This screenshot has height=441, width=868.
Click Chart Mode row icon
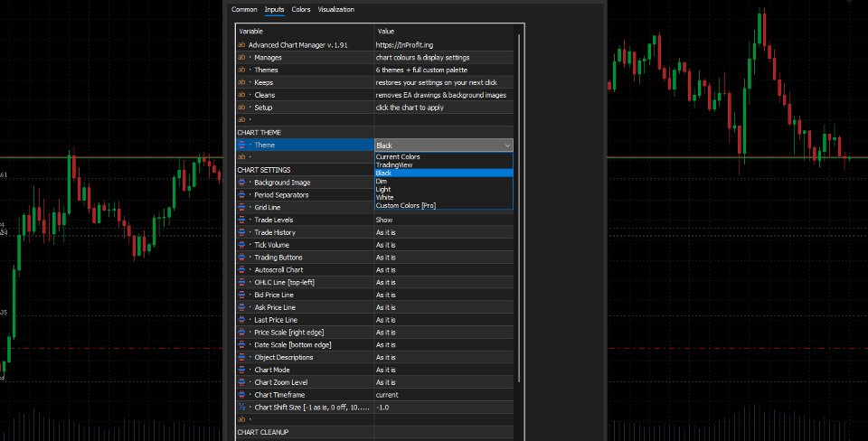(241, 370)
